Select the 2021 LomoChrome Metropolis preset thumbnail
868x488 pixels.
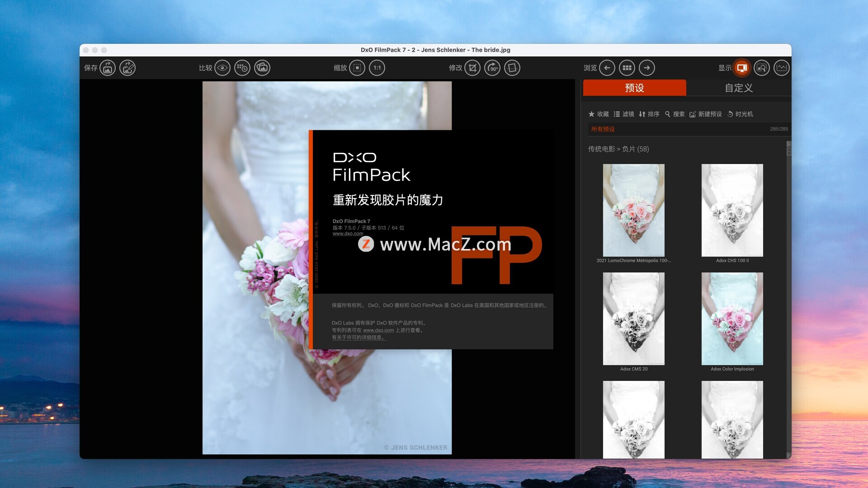634,211
